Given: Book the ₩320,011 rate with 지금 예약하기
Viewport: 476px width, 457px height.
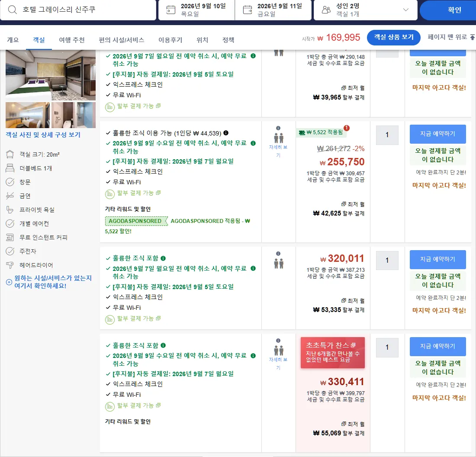Looking at the screenshot, I should [x=438, y=259].
